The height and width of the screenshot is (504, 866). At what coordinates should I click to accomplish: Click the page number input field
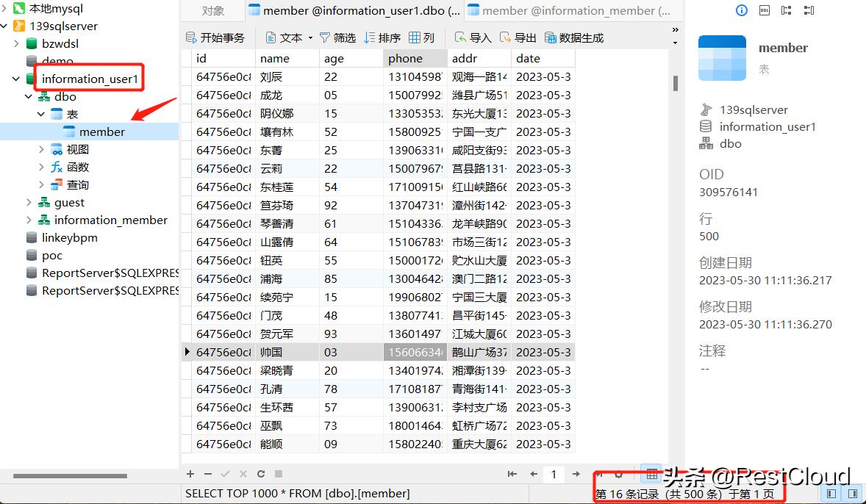pos(554,474)
